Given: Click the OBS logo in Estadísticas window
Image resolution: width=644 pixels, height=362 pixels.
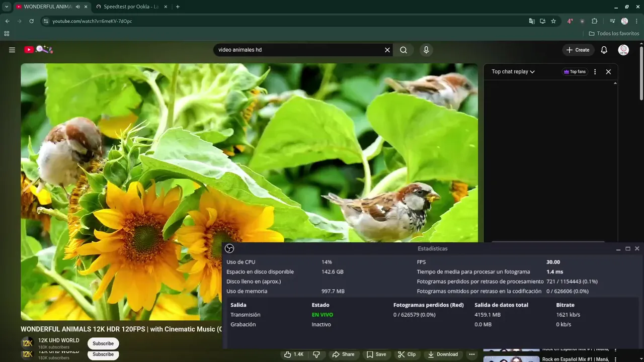Looking at the screenshot, I should click(229, 248).
